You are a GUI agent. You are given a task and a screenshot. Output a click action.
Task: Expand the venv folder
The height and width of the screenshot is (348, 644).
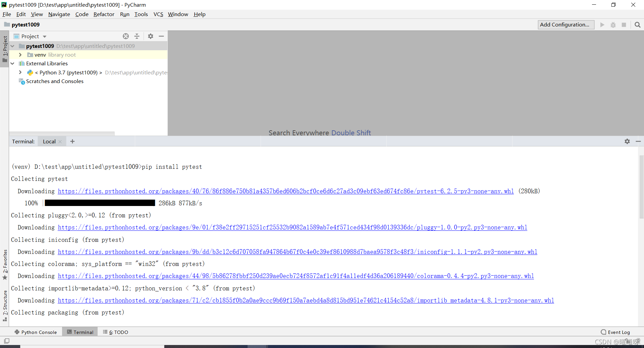coord(20,55)
